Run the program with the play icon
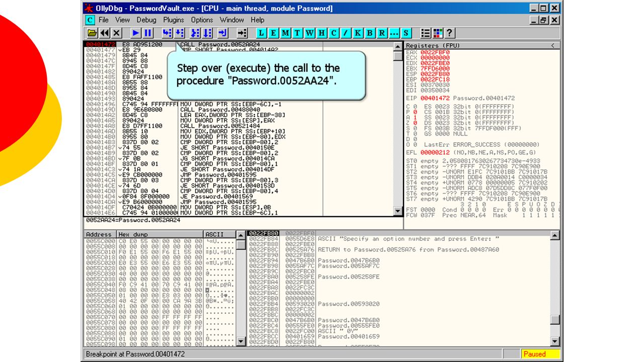 tap(136, 33)
